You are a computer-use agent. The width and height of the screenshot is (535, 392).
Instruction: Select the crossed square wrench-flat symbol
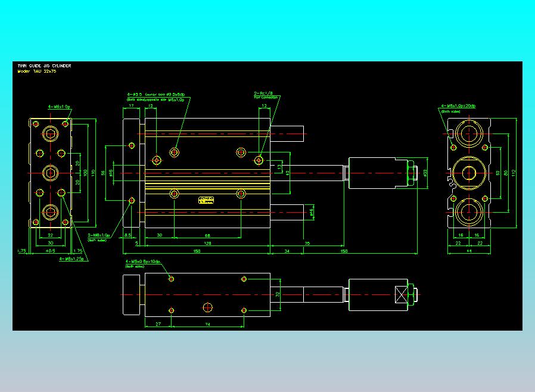(402, 295)
